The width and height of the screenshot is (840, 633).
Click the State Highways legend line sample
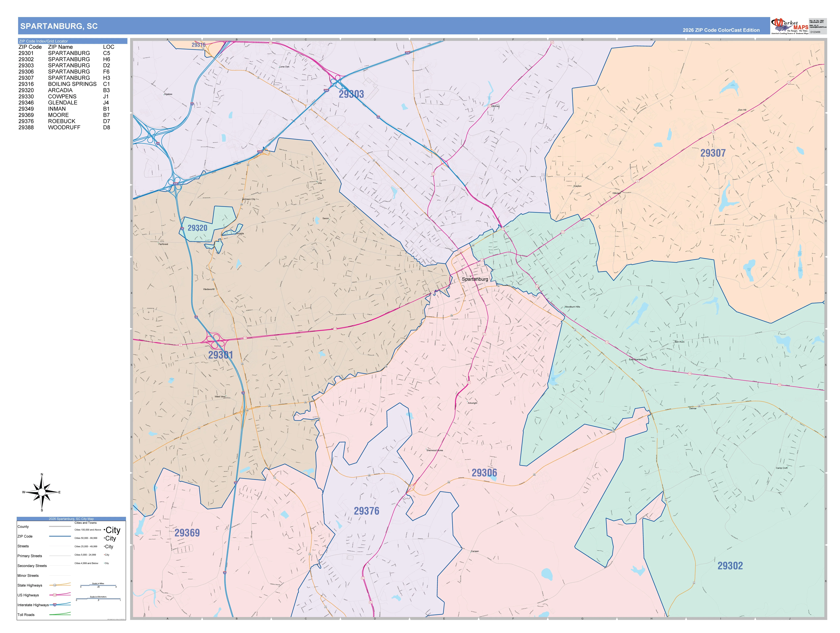[x=60, y=585]
